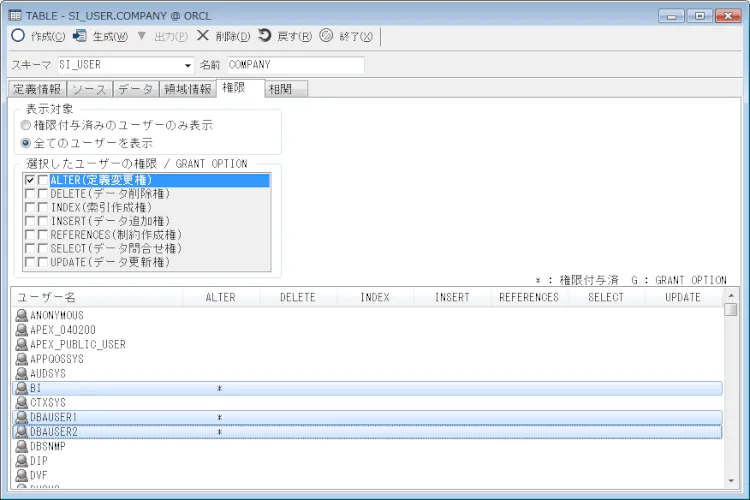Select 全てのユーザーを表示 radio button
This screenshot has width=750, height=500.
click(26, 143)
